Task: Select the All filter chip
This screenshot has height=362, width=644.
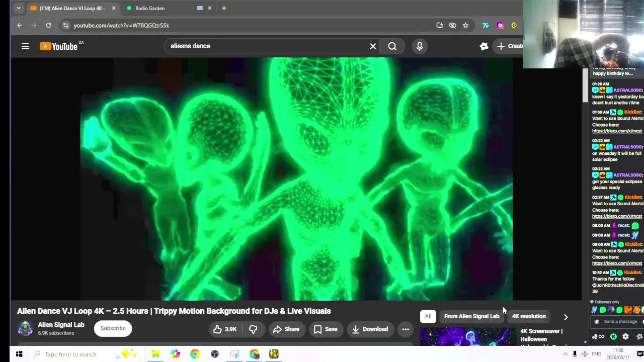Action: 428,316
